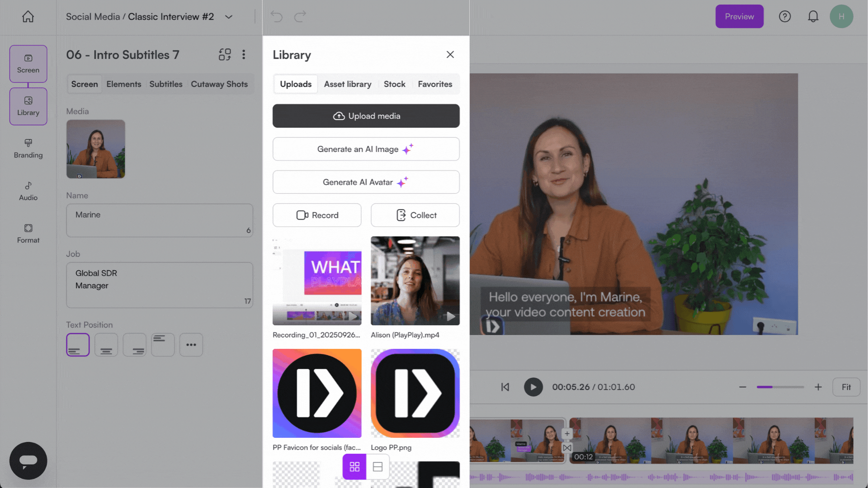Click the skip to start playback icon
The height and width of the screenshot is (488, 868).
point(505,387)
